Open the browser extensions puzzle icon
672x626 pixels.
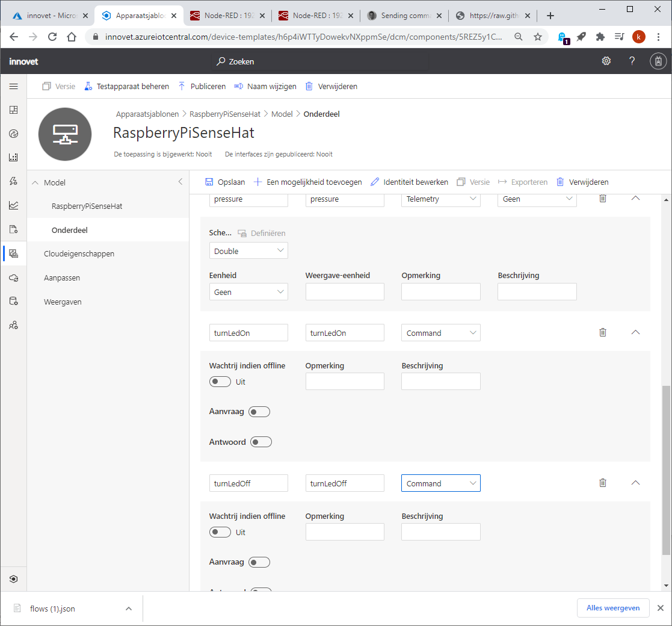[x=600, y=37]
